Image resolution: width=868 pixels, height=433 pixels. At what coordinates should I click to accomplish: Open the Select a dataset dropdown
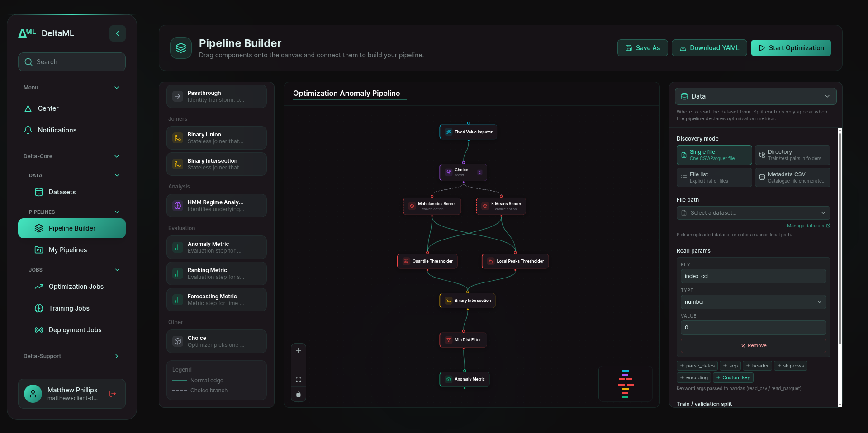[x=753, y=213]
